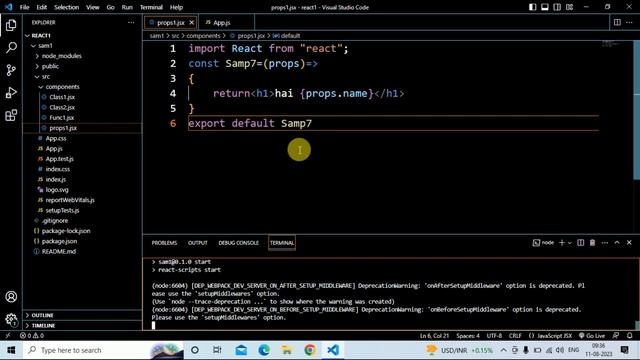This screenshot has width=640, height=360.
Task: Collapse the src folder
Action: [82, 76]
